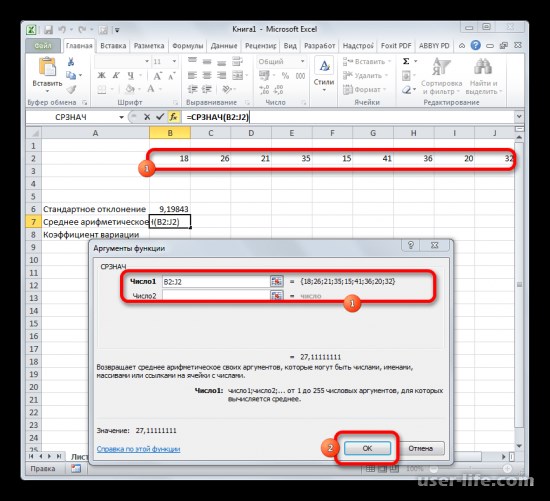Open the Вставка ribbon tab

(113, 46)
